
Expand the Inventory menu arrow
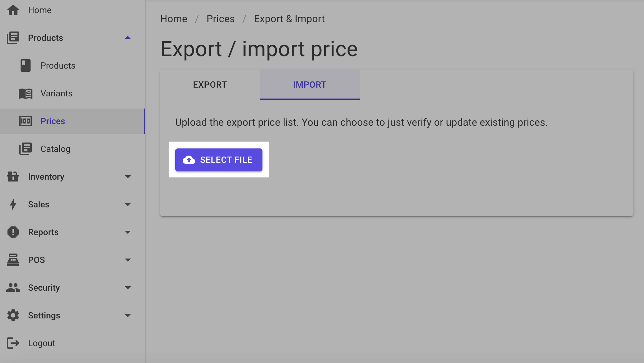point(127,177)
